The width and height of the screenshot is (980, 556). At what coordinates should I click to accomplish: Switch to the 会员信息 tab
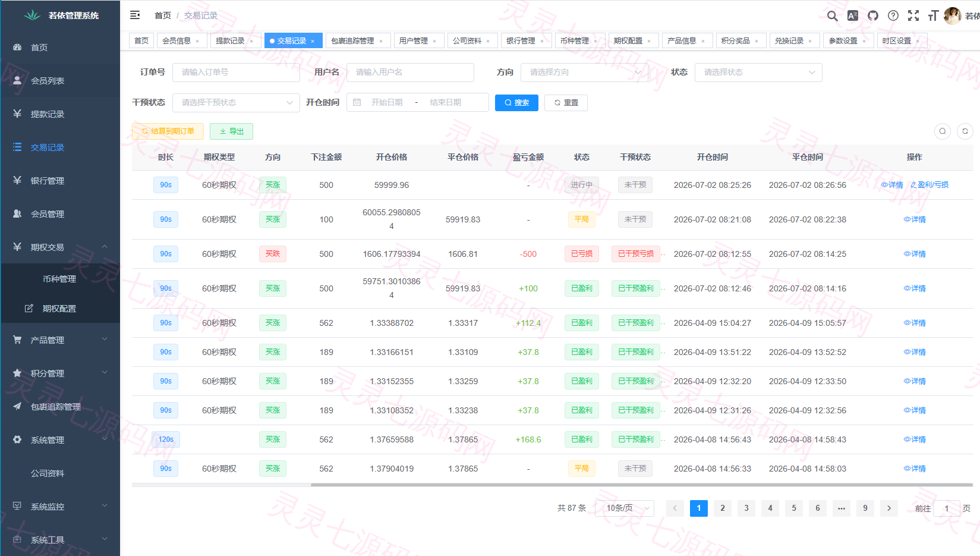(182, 41)
